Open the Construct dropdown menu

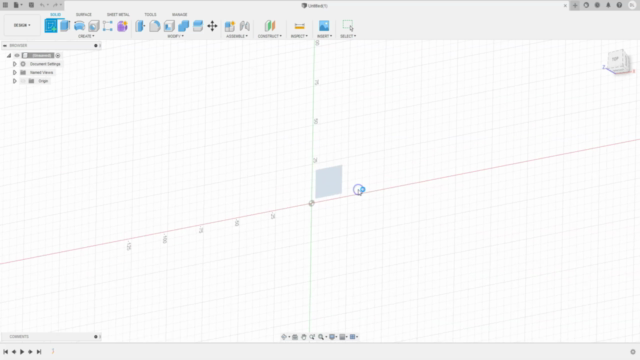click(269, 36)
